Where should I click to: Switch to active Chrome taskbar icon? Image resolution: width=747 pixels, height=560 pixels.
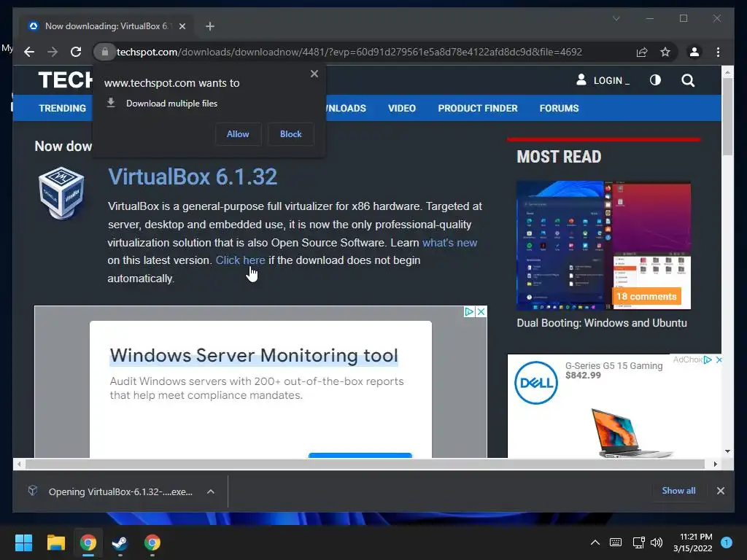pyautogui.click(x=88, y=542)
